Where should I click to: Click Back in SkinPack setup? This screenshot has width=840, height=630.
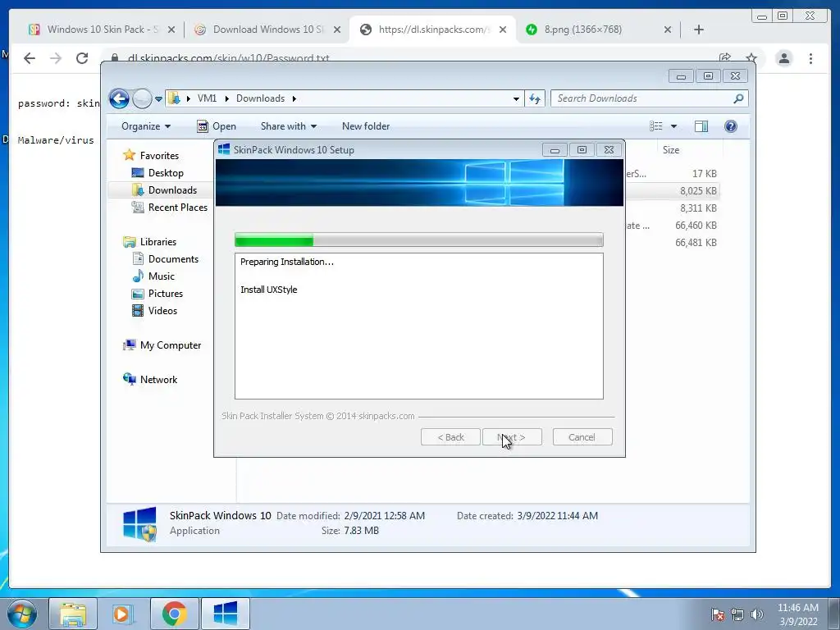(450, 437)
